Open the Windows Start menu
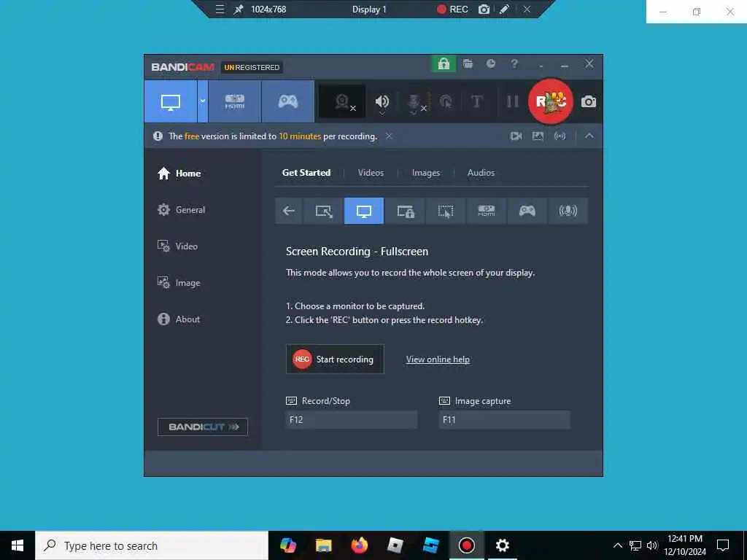The width and height of the screenshot is (747, 560). (18, 545)
